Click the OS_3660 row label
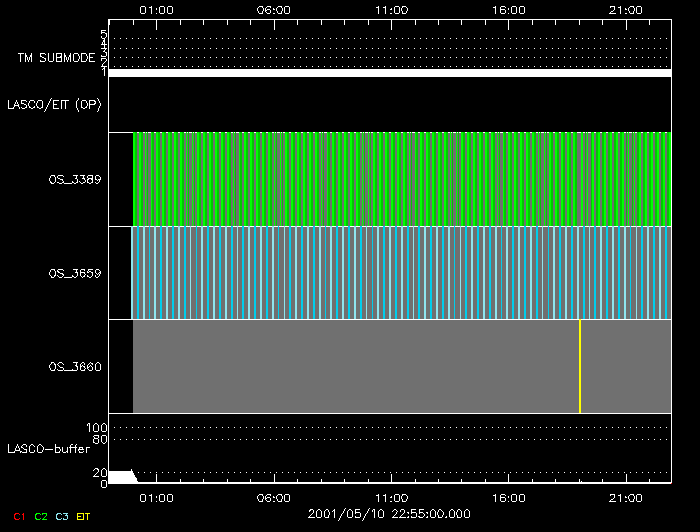Image resolution: width=700 pixels, height=532 pixels. coord(74,367)
